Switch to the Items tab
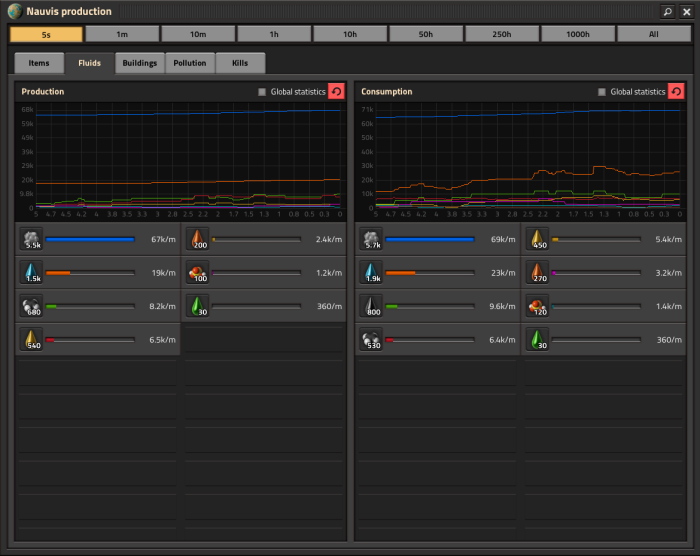 pos(39,63)
